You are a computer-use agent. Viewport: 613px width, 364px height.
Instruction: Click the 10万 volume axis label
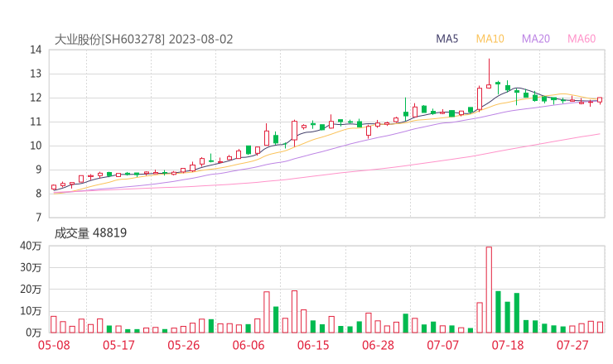(x=31, y=311)
